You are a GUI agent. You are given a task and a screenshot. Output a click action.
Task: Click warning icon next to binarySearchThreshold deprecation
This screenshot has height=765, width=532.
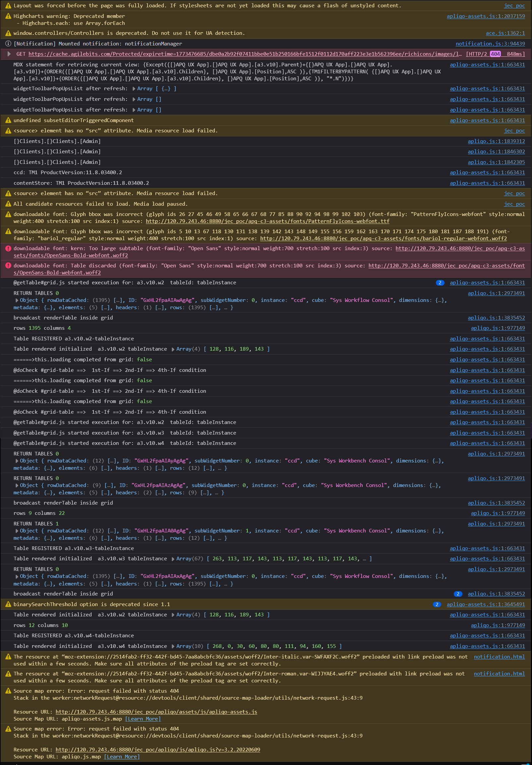pyautogui.click(x=8, y=604)
